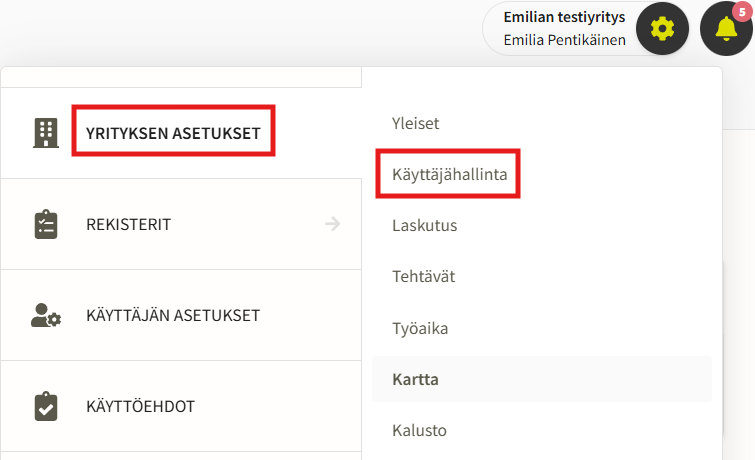
Task: Click the user gear icon
Action: pyautogui.click(x=46, y=315)
